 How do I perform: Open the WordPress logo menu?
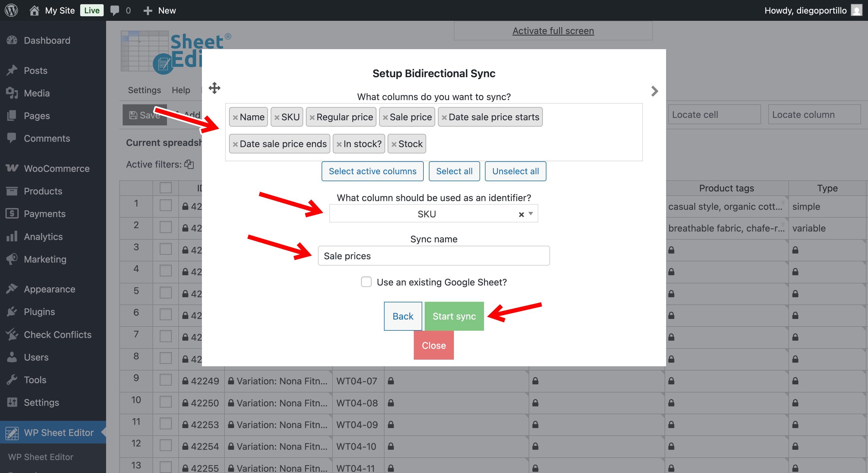tap(11, 10)
